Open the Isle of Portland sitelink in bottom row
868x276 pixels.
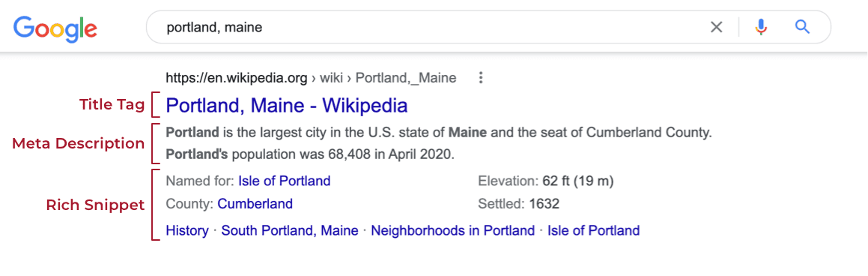[x=593, y=230]
